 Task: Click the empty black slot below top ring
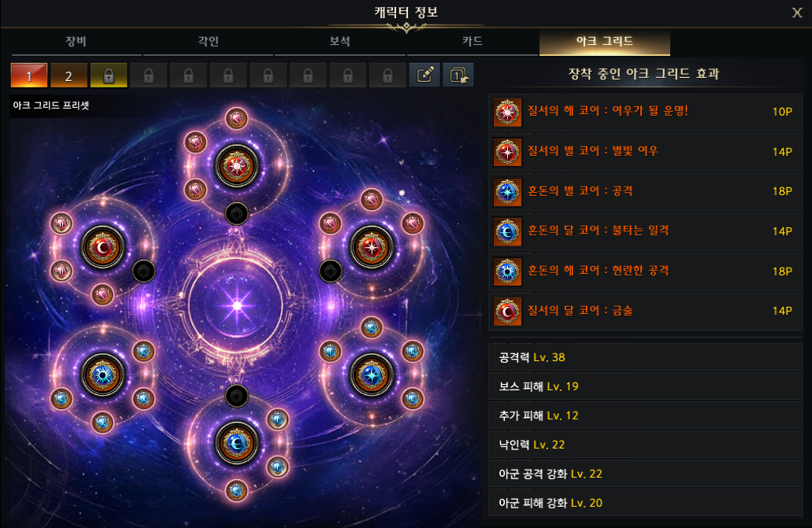236,213
